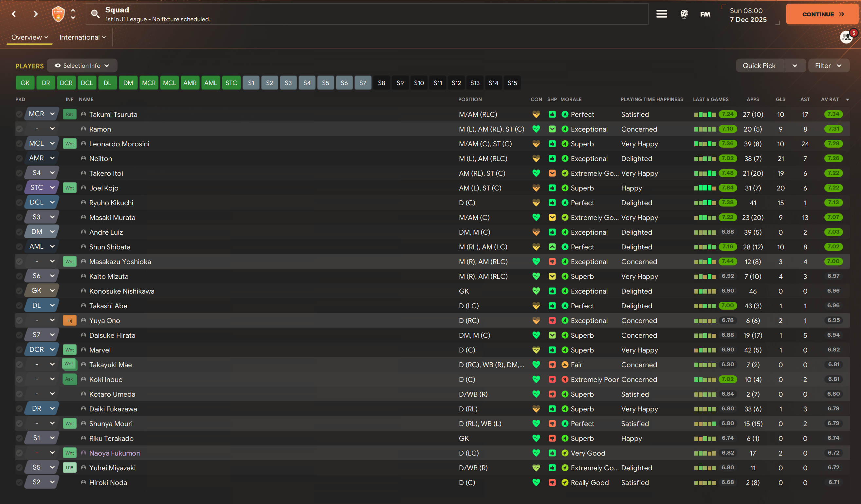This screenshot has height=504, width=861.
Task: Open the world globe icon
Action: [x=684, y=14]
